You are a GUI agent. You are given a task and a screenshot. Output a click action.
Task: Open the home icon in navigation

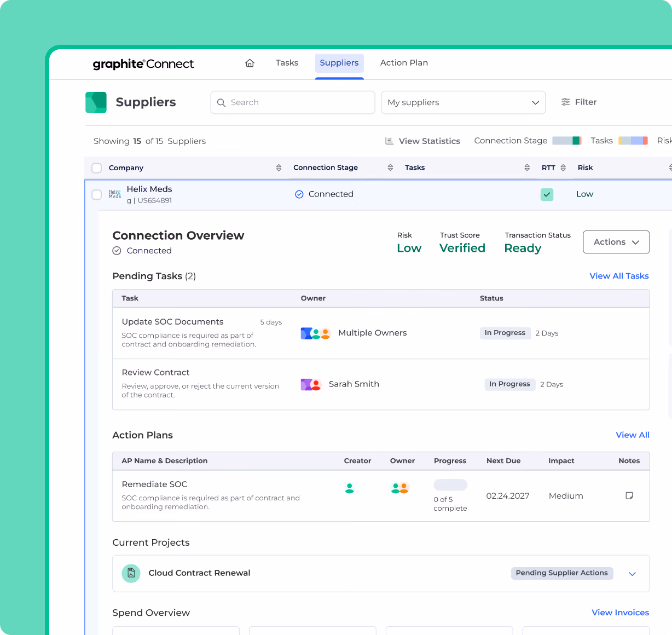point(250,63)
